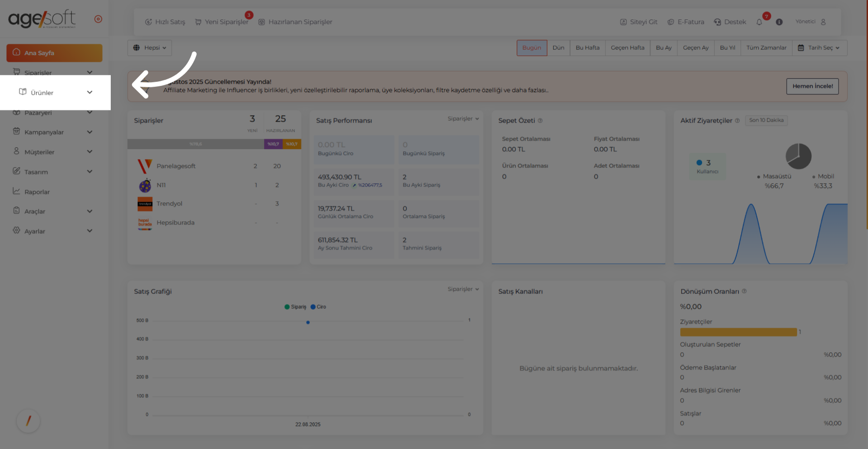Open Raporlar menu item
The width and height of the screenshot is (868, 449).
[x=37, y=192]
